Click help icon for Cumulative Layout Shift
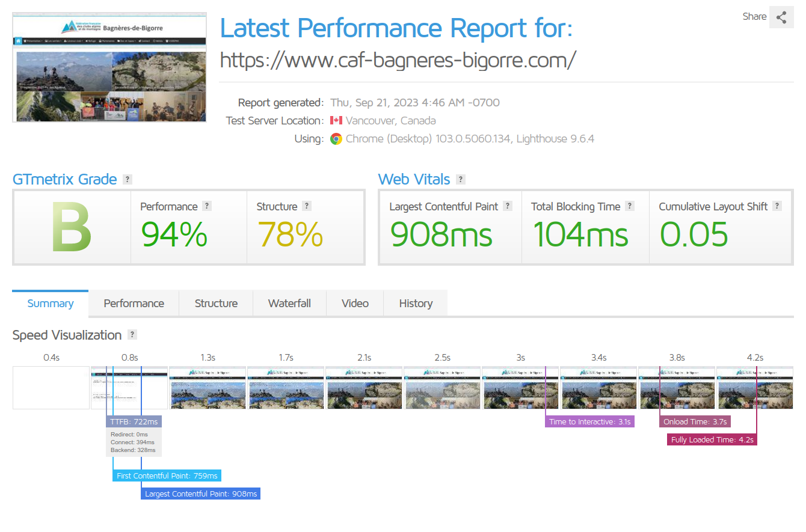Viewport: 806px width, 532px height. pos(777,206)
